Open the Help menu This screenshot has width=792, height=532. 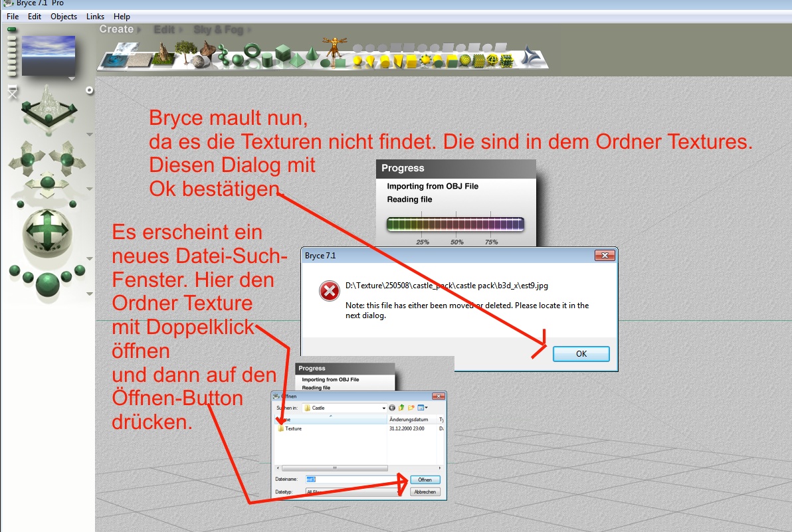(122, 16)
